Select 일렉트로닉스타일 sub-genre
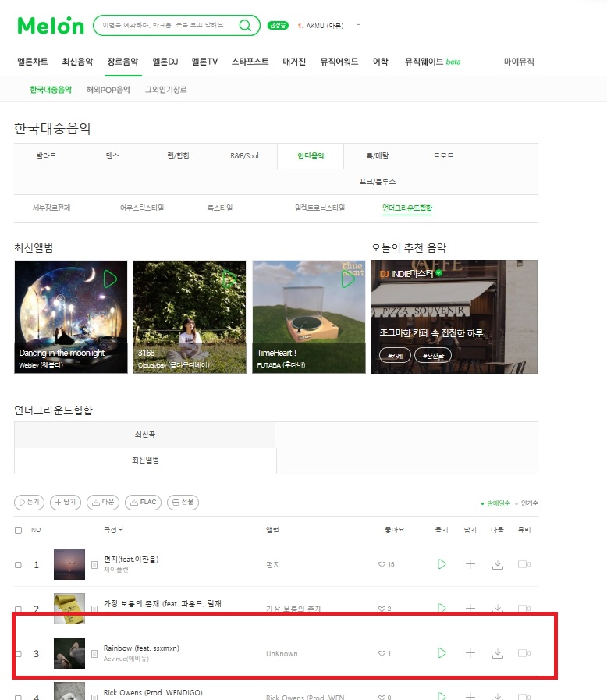The height and width of the screenshot is (700, 607). click(320, 208)
